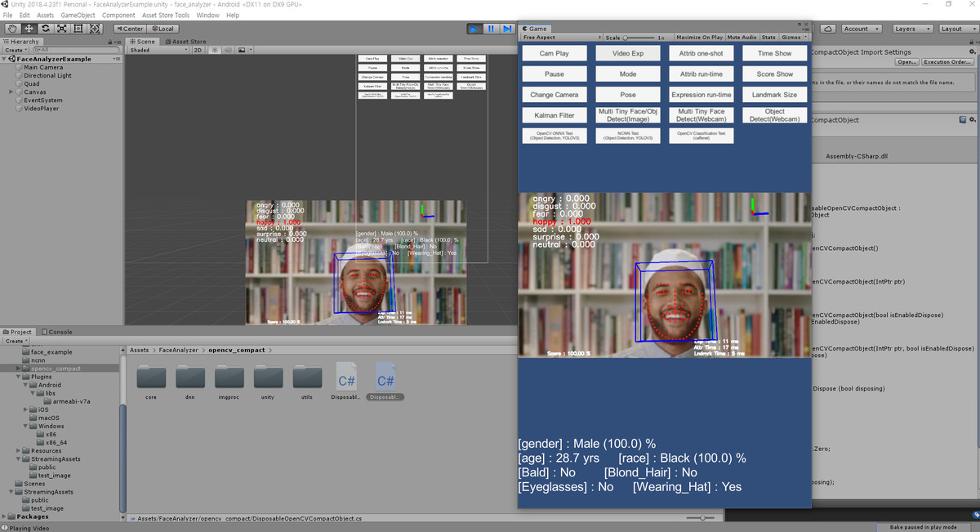The image size is (980, 532).
Task: Click the Hierarchy search field
Action: tap(75, 50)
